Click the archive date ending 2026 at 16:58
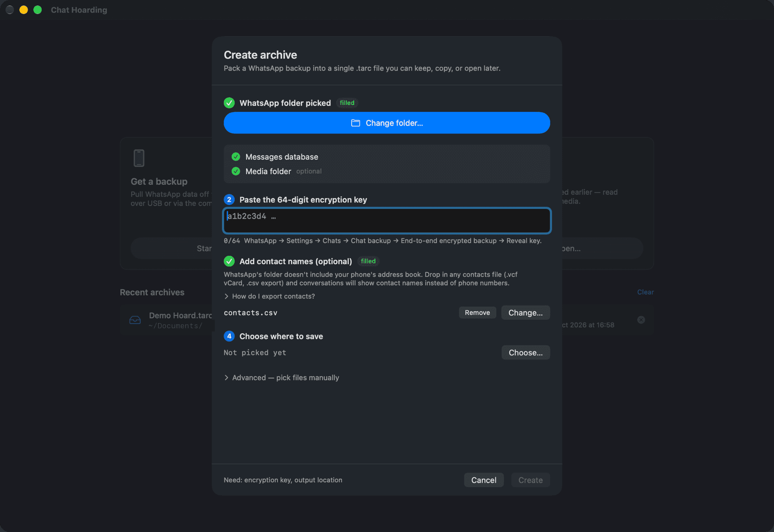 click(x=588, y=325)
